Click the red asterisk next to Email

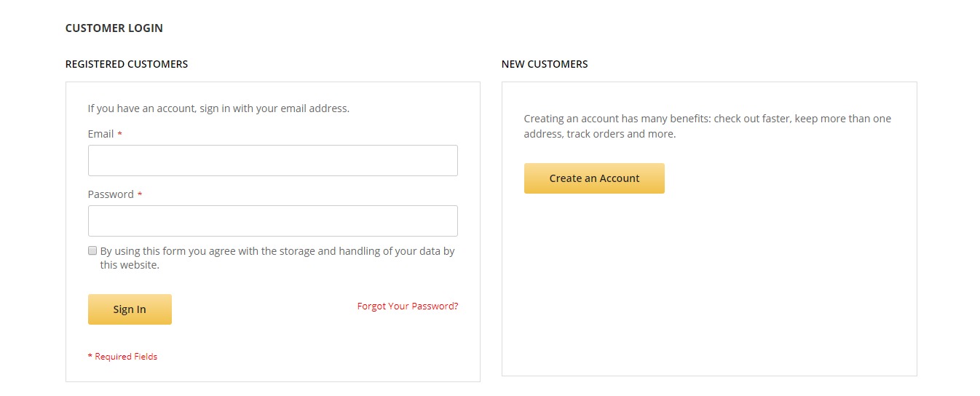pyautogui.click(x=119, y=135)
